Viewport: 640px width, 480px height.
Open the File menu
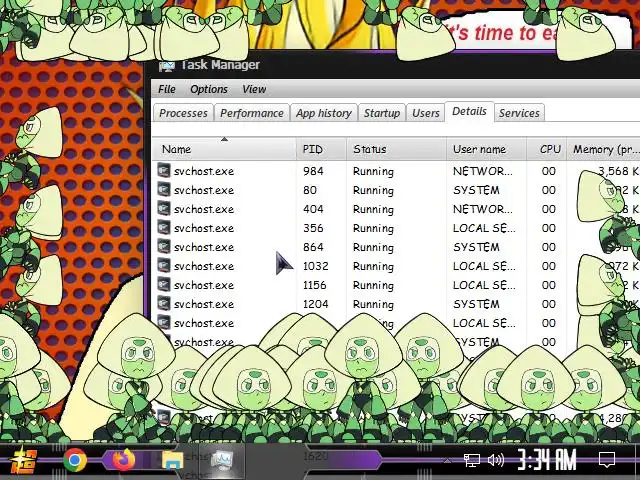pos(167,89)
